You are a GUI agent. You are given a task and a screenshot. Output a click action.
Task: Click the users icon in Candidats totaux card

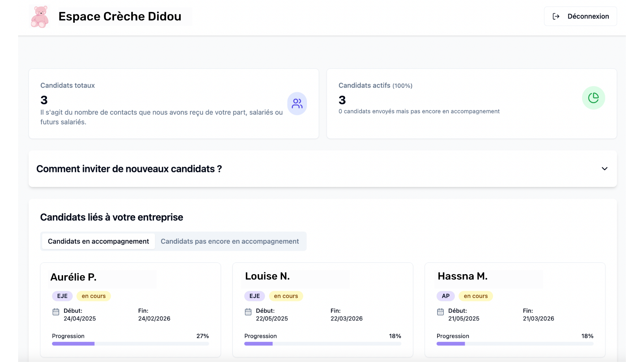[x=297, y=104]
